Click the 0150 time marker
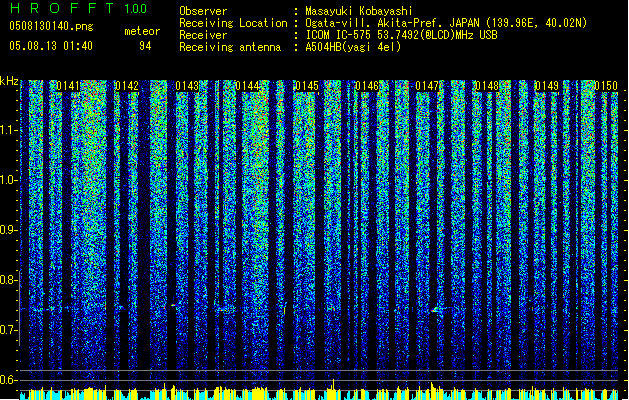 pyautogui.click(x=606, y=86)
